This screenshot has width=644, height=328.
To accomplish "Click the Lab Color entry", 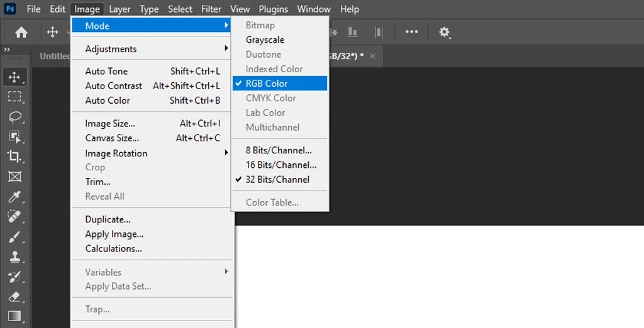I will point(280,112).
